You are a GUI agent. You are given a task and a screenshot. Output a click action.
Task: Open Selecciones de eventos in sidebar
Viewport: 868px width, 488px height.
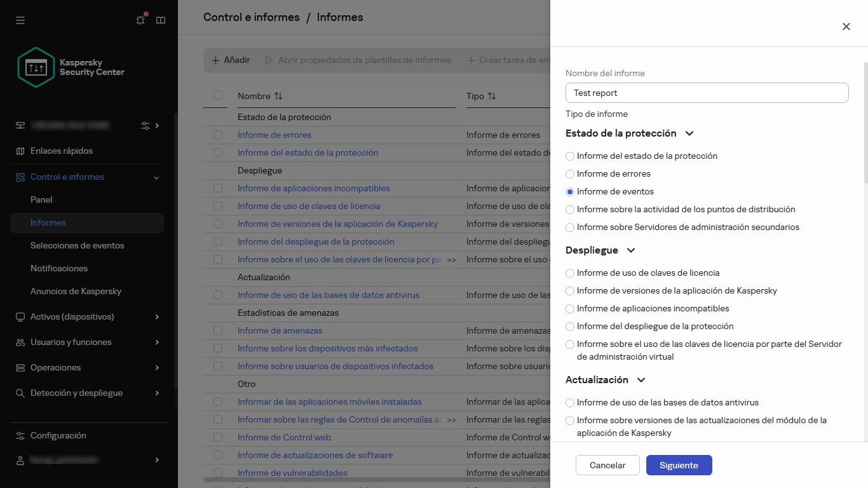click(77, 245)
